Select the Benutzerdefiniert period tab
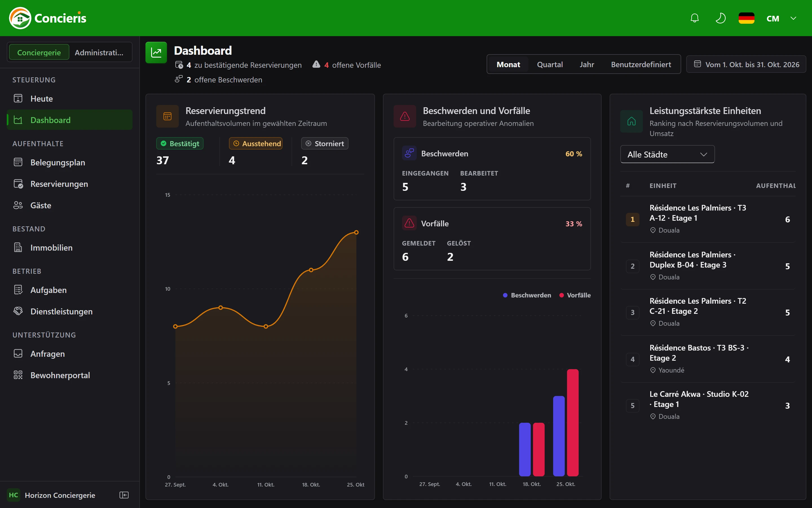 pyautogui.click(x=641, y=64)
